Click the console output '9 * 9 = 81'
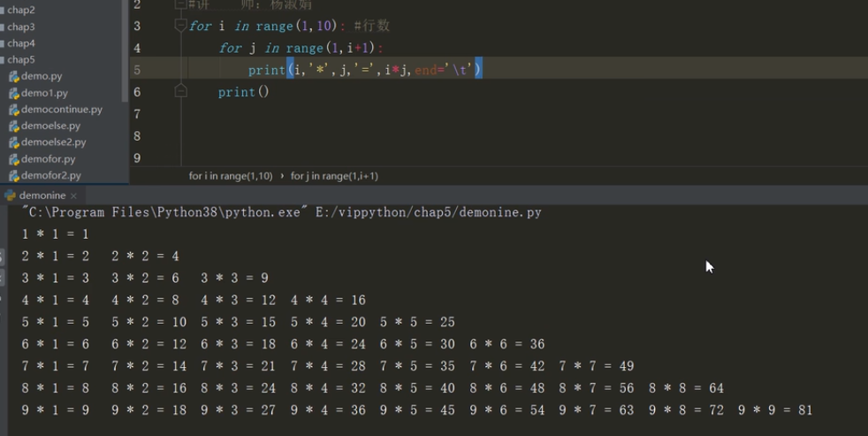Viewport: 868px width, 436px height. coord(775,410)
